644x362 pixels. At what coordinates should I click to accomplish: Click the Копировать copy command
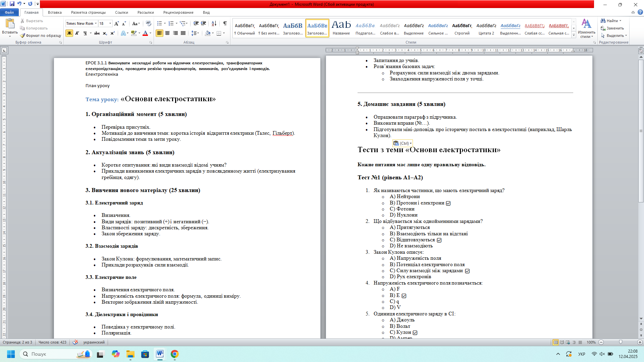[34, 28]
